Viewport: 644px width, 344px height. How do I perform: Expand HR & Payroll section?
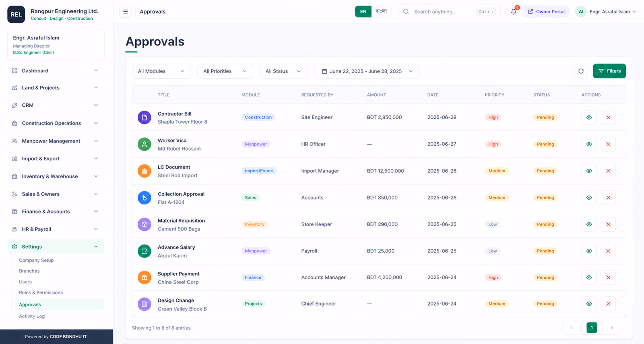56,229
